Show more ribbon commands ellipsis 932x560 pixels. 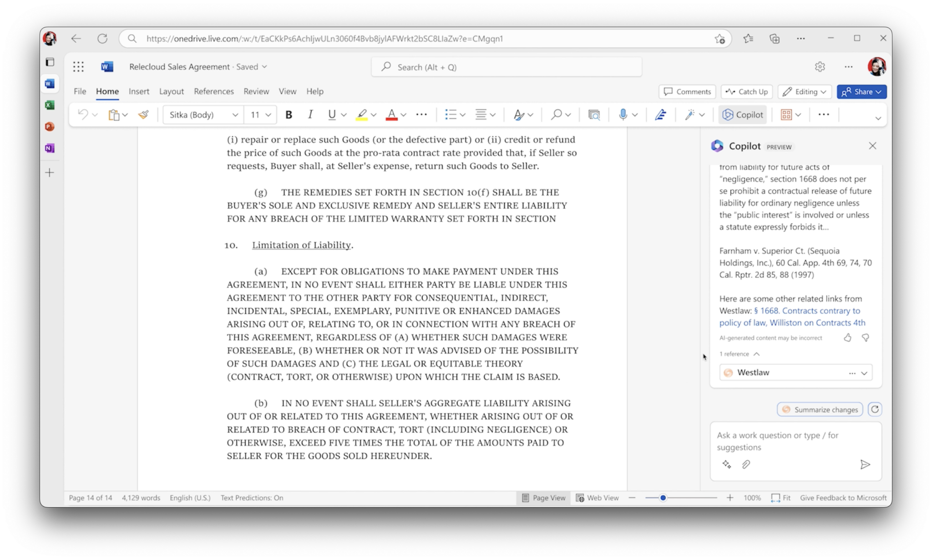pyautogui.click(x=824, y=115)
